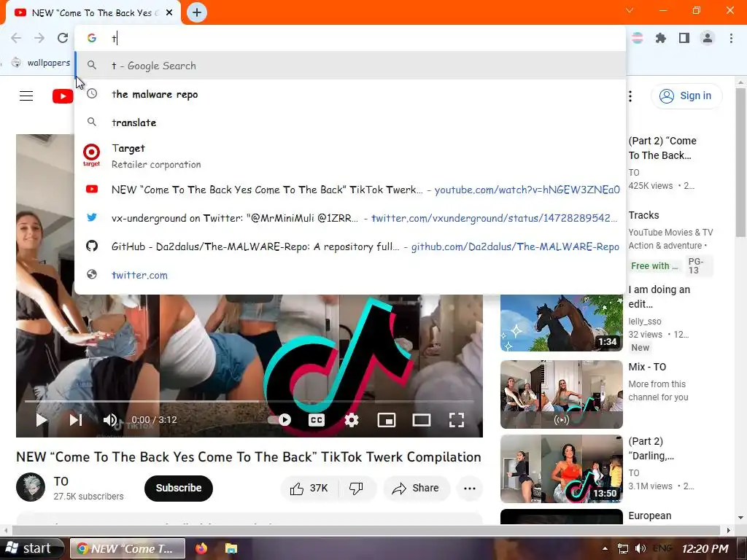
Task: Open the wallpapers bookmark
Action: 41,63
